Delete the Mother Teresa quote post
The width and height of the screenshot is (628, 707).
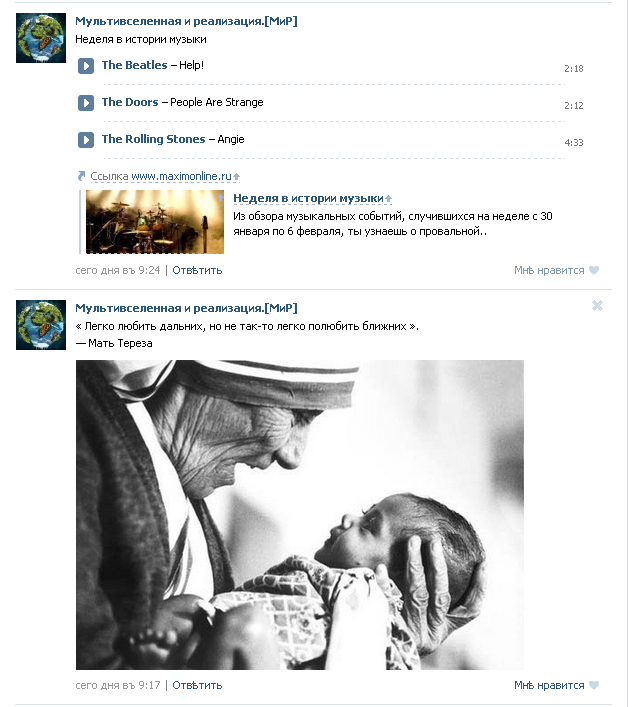pos(597,306)
